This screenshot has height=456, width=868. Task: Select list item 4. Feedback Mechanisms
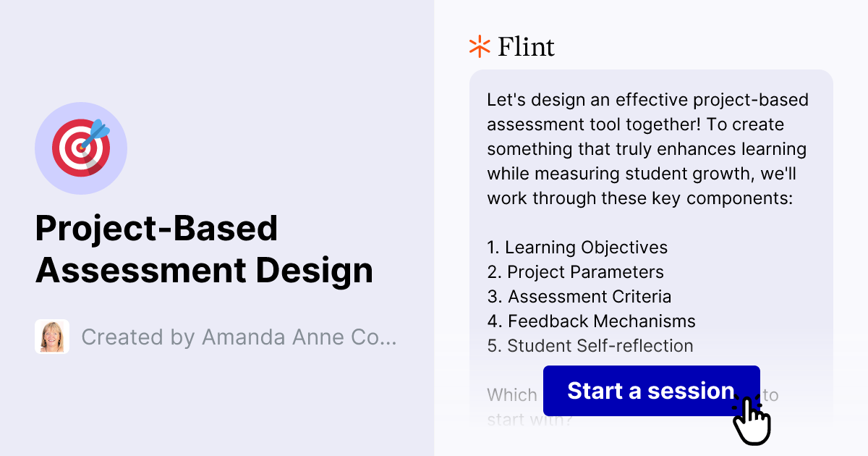point(590,321)
